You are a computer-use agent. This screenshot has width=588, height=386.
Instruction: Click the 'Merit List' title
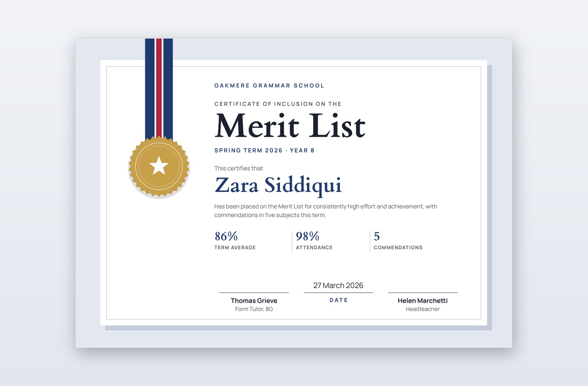point(290,126)
